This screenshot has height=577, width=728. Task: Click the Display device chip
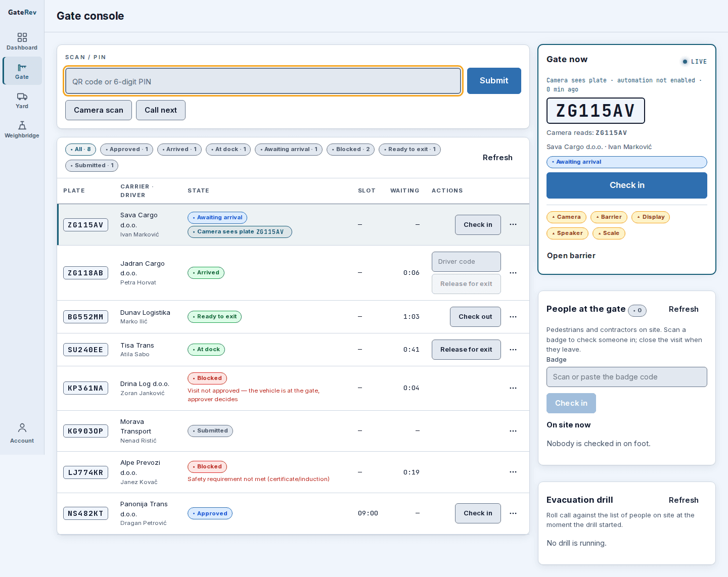(x=651, y=217)
